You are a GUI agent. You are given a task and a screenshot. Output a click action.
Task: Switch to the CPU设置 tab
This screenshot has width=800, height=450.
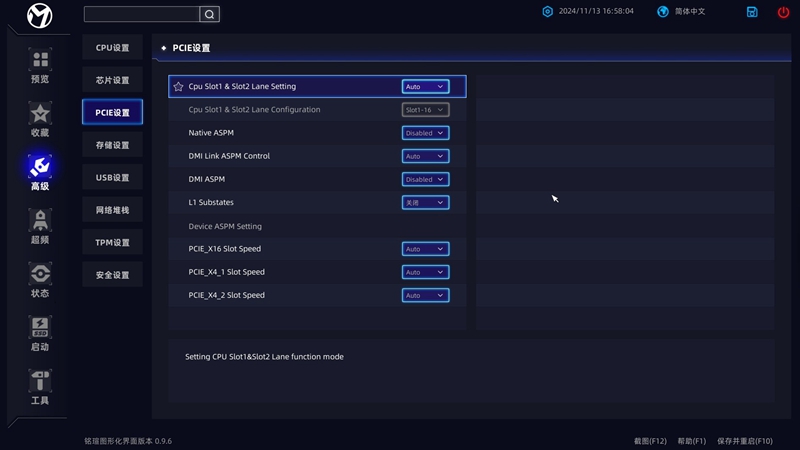tap(112, 48)
